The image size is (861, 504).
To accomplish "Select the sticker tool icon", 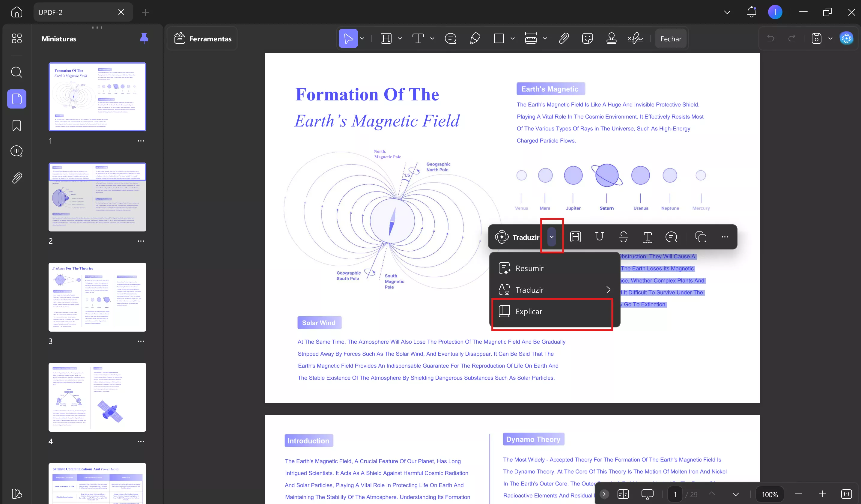I will click(587, 39).
